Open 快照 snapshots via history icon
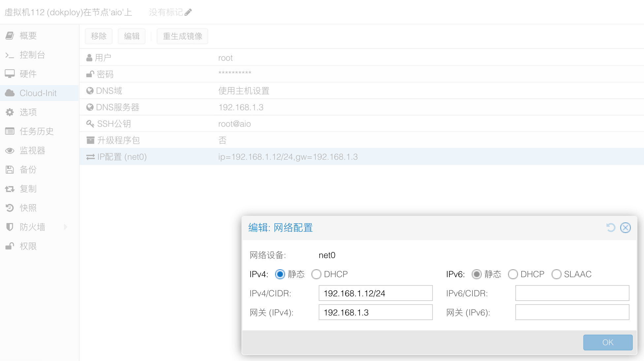Viewport: 644px width, 361px height. (10, 208)
